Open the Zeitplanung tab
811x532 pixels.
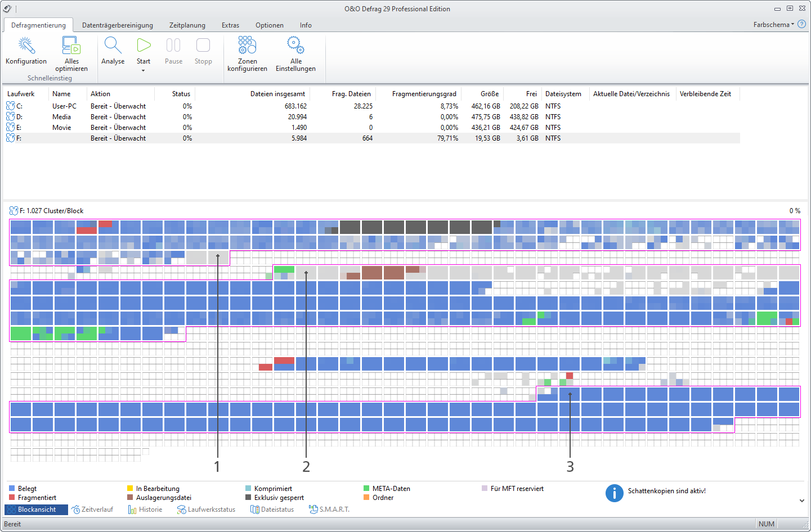point(187,25)
